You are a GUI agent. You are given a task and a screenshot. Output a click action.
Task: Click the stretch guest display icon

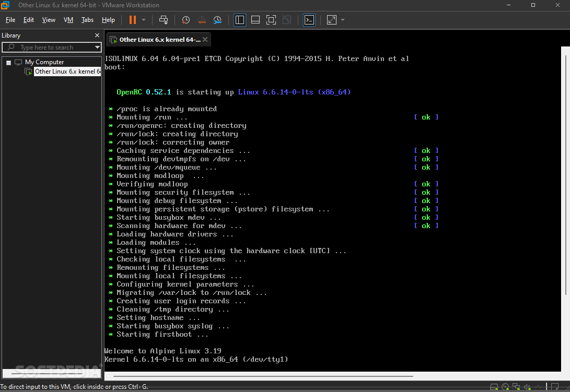click(332, 20)
